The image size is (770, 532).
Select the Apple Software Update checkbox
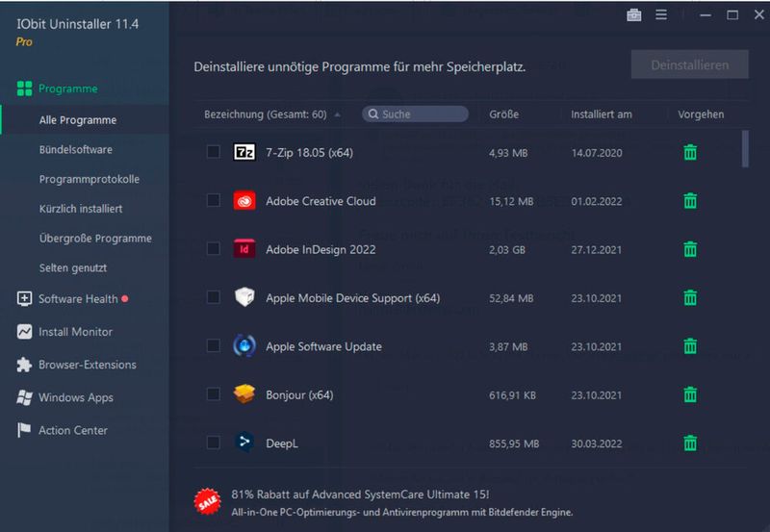[213, 345]
